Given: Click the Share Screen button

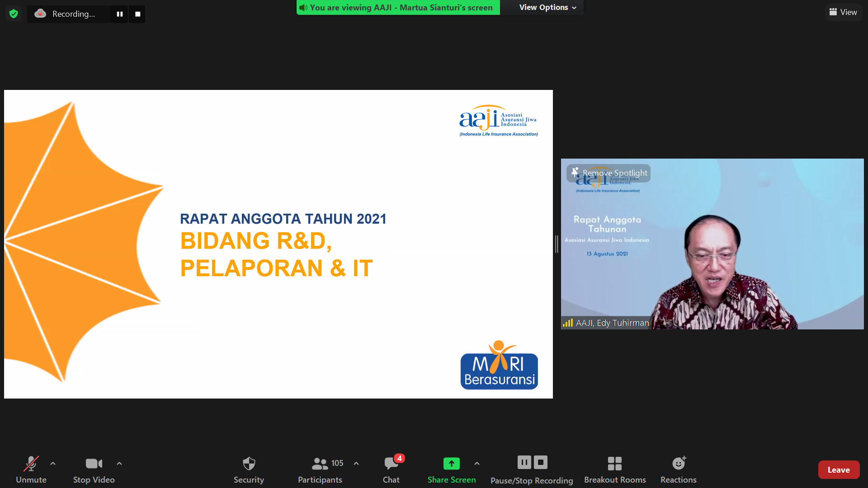Looking at the screenshot, I should click(x=452, y=470).
